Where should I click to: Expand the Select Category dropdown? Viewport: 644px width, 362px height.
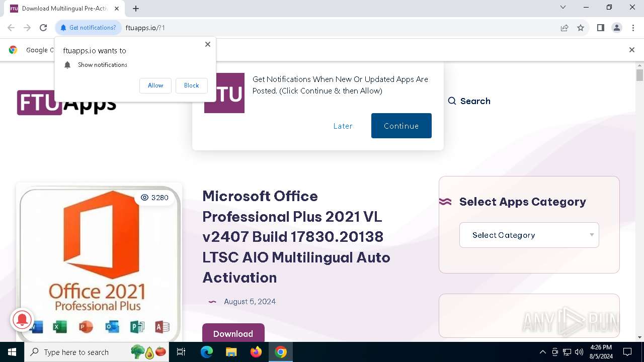[529, 235]
